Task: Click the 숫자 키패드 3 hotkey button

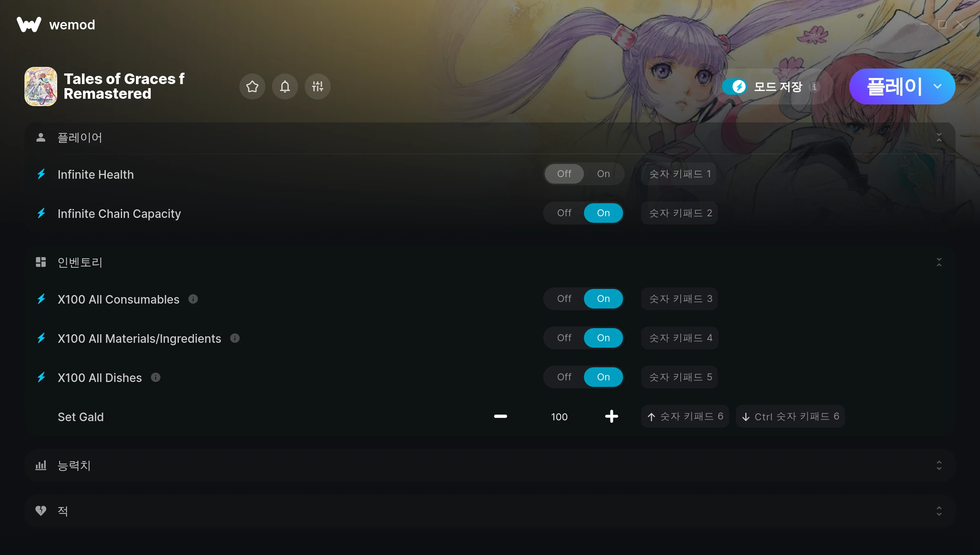Action: [679, 299]
